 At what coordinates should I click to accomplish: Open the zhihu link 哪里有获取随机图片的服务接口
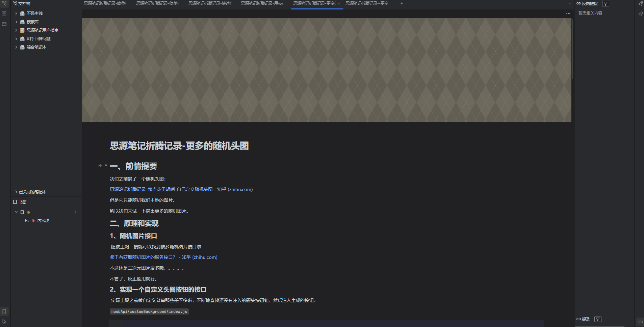(162, 257)
